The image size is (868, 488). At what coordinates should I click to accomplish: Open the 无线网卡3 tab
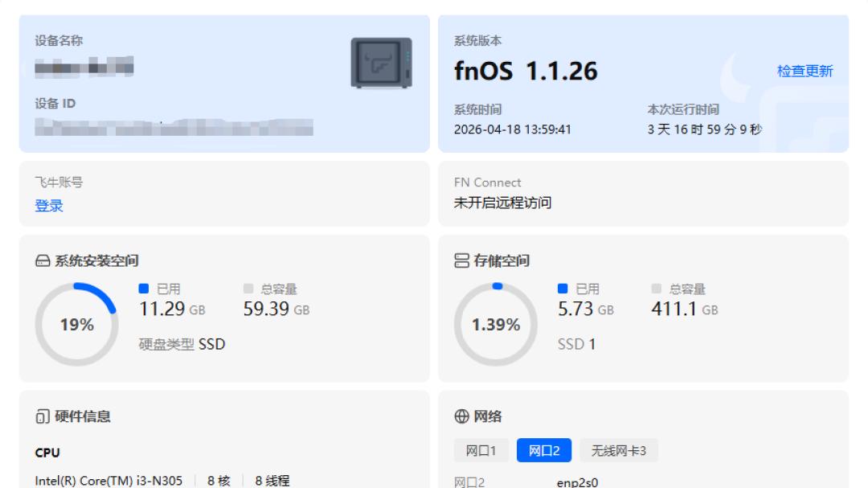point(618,450)
